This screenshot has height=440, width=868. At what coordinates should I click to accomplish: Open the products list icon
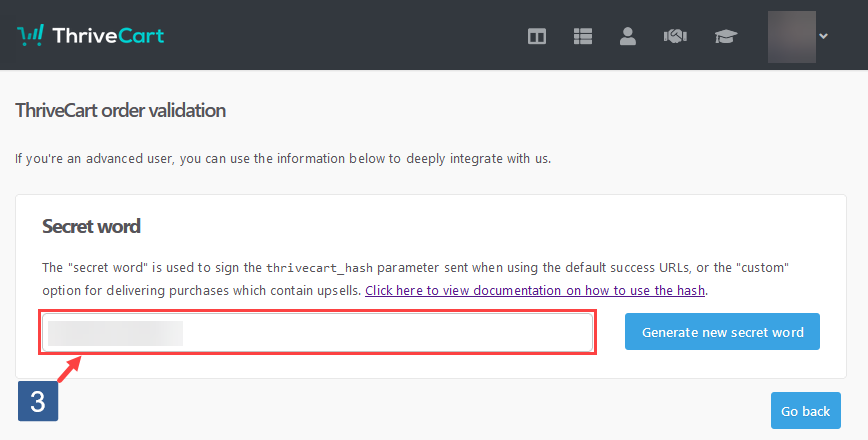[x=582, y=37]
